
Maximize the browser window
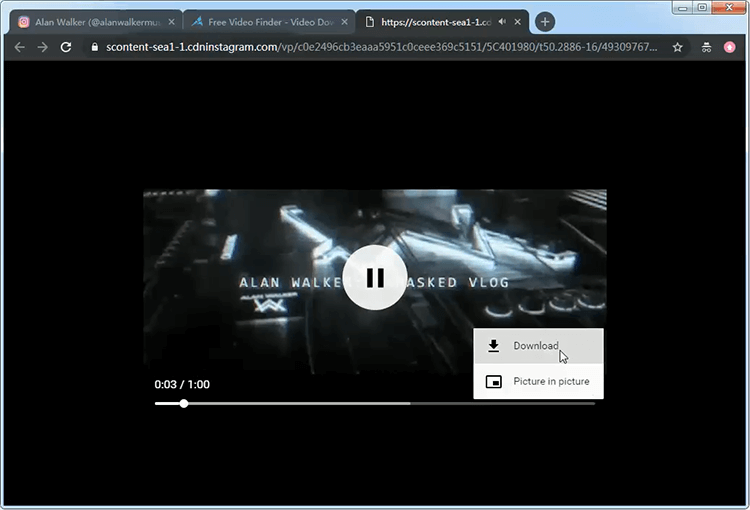(x=702, y=7)
